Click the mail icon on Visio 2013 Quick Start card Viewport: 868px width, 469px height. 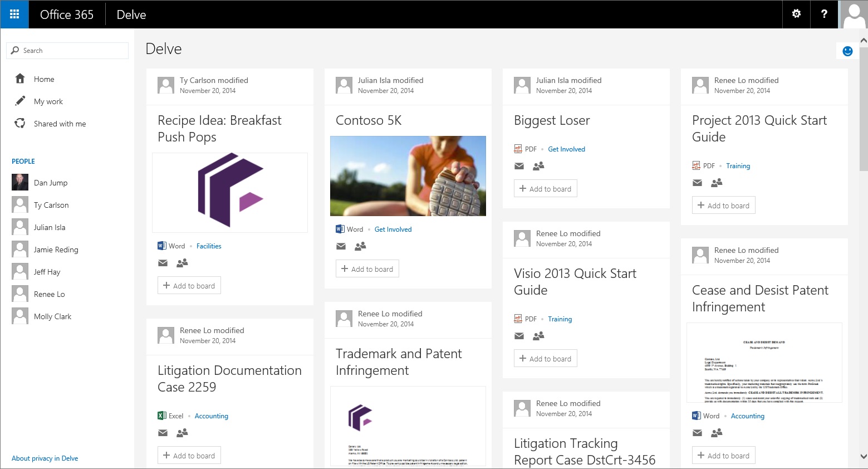(x=519, y=336)
